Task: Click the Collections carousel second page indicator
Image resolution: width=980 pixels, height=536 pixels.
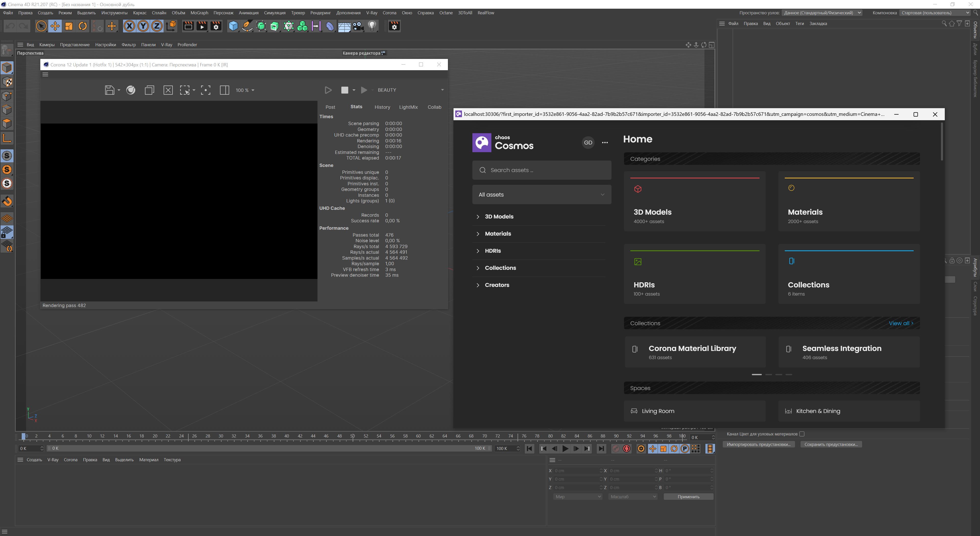Action: (768, 375)
